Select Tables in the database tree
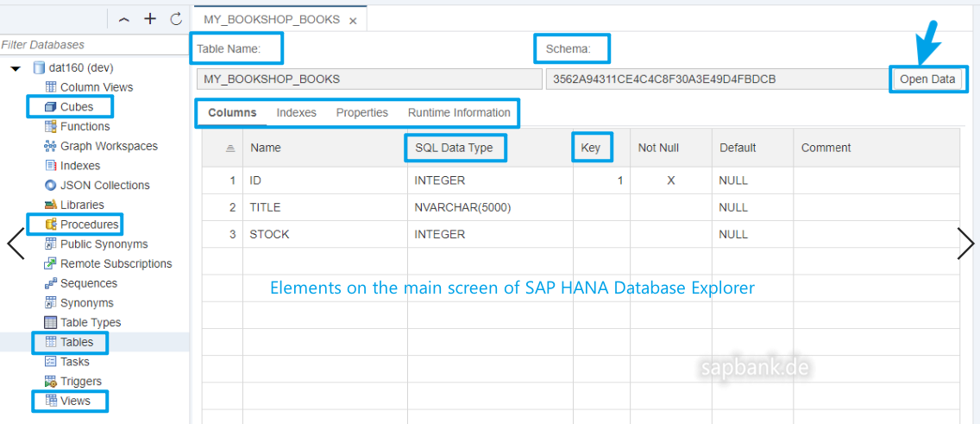Viewport: 980px width, 424px height. click(77, 343)
